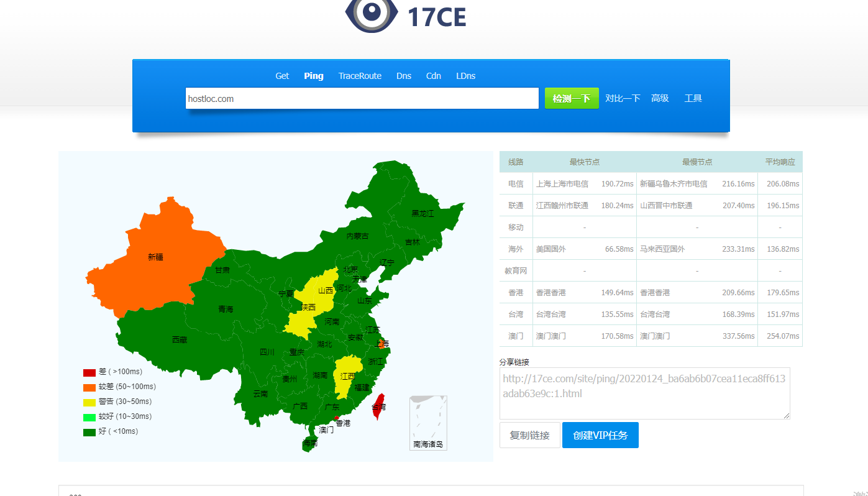Click the 分享链接 label
868x496 pixels.
click(x=514, y=362)
